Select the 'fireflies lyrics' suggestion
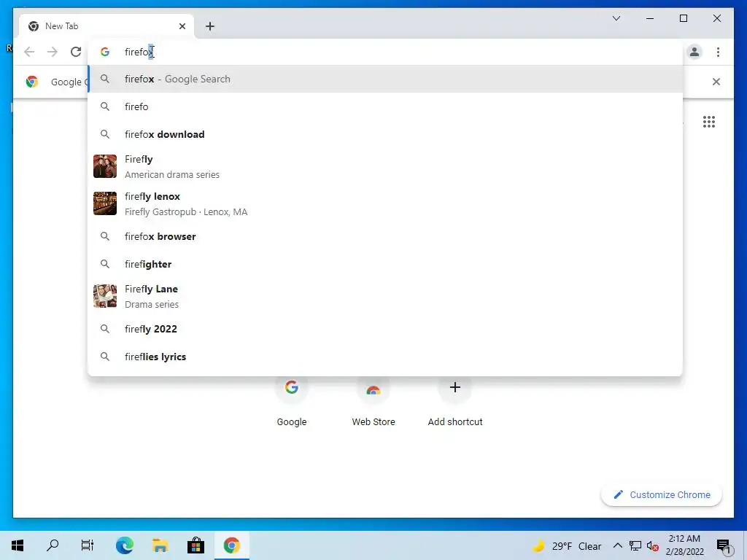 pyautogui.click(x=385, y=357)
